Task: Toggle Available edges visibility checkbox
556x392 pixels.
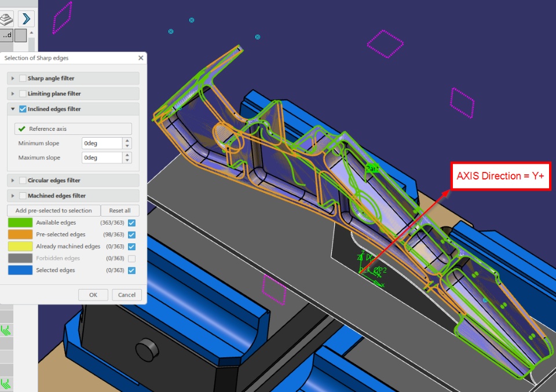Action: [131, 223]
